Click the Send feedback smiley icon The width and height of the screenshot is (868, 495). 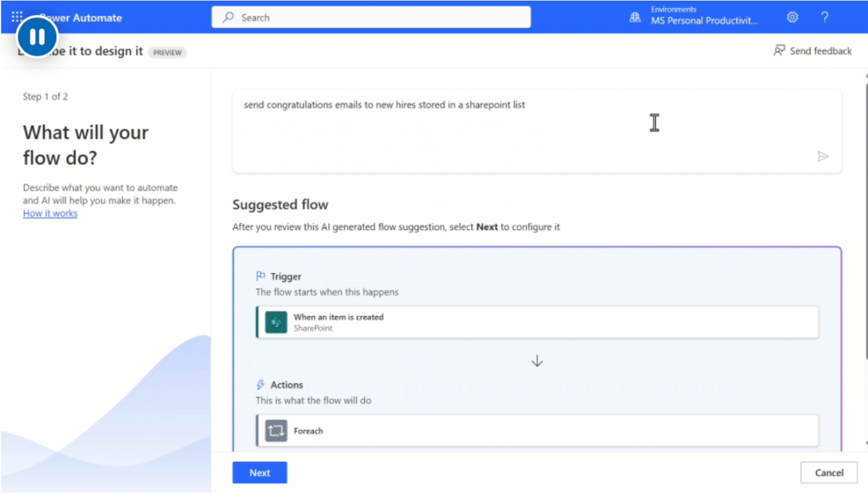(779, 50)
